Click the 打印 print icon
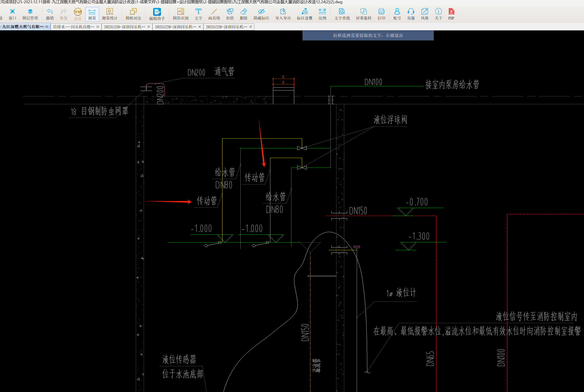584x392 pixels. 381,14
